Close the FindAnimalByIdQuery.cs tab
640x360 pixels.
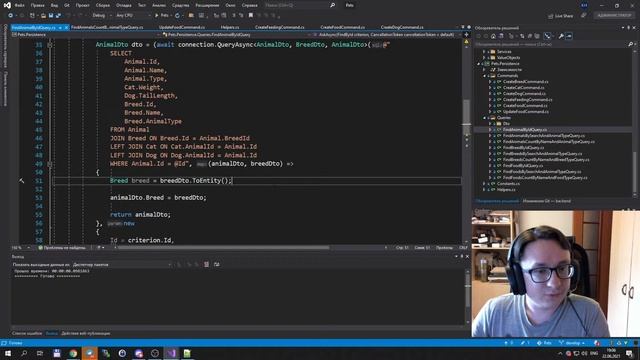pos(66,27)
